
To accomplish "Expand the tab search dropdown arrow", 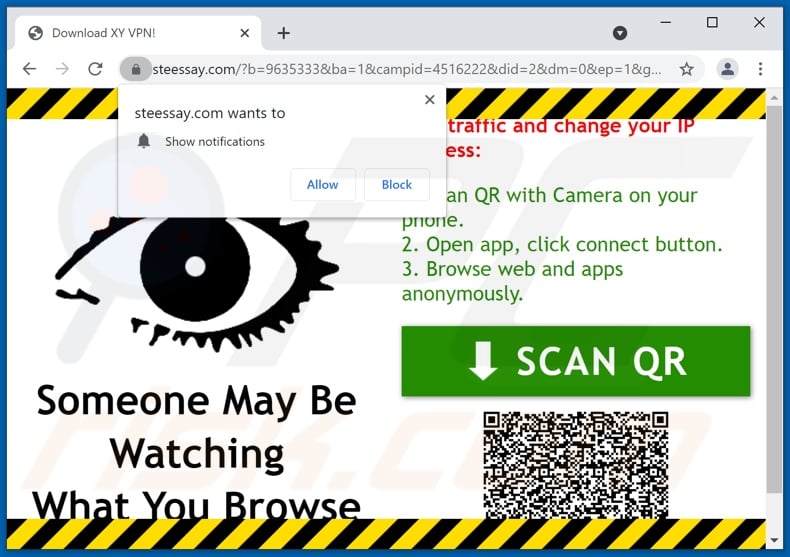I will pos(620,33).
